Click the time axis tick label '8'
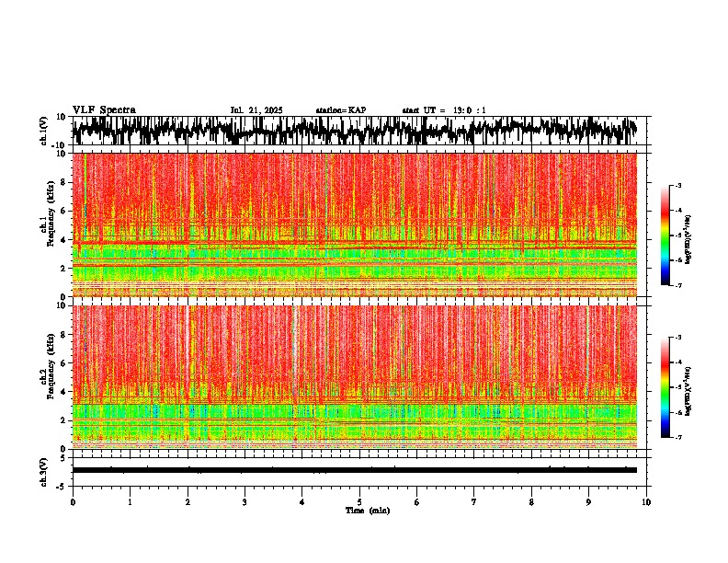This screenshot has height=563, width=728. 531,502
